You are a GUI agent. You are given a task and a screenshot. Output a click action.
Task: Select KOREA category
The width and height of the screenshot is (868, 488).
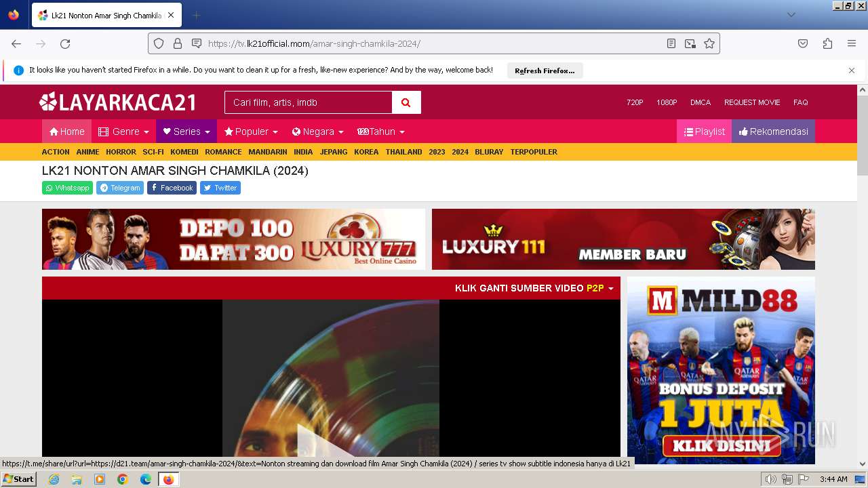click(366, 152)
